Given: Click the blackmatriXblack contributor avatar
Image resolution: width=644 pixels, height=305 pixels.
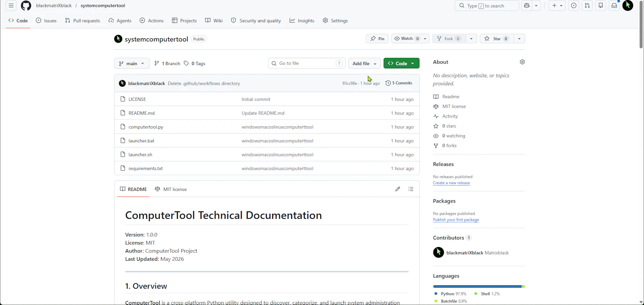Looking at the screenshot, I should tap(438, 252).
